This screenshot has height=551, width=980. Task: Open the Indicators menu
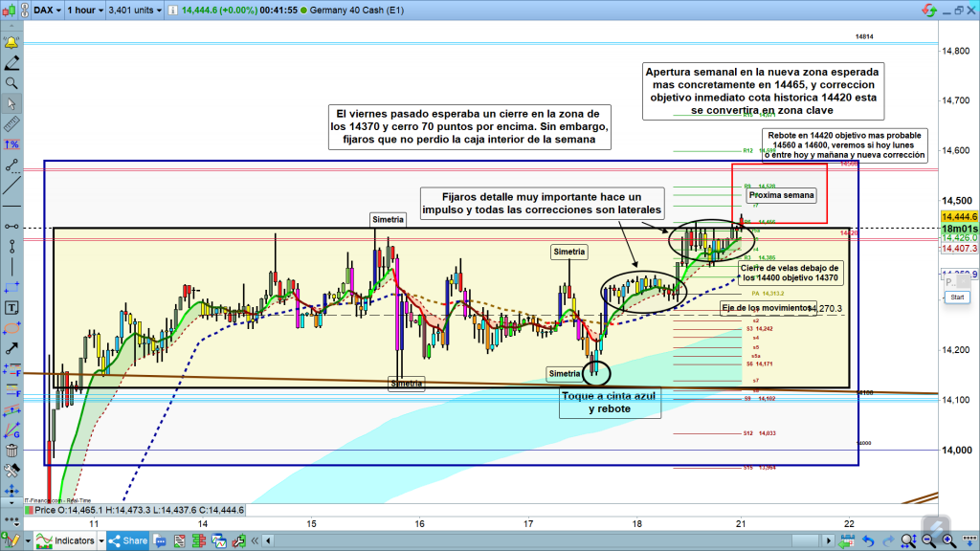click(65, 540)
